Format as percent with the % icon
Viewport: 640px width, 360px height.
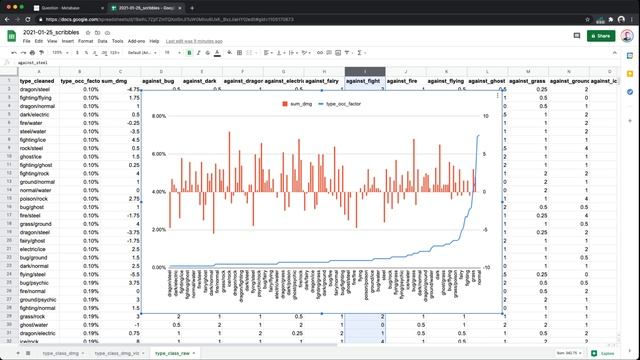[x=86, y=53]
